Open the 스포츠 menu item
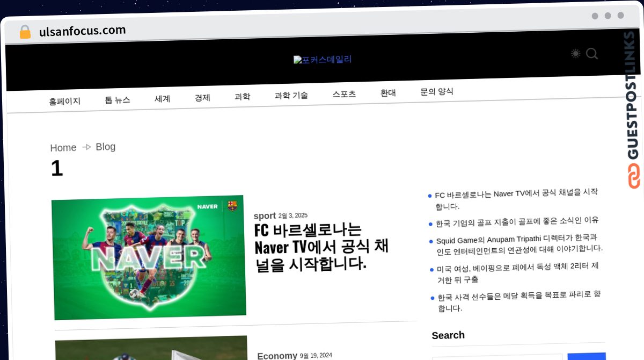 click(x=344, y=94)
